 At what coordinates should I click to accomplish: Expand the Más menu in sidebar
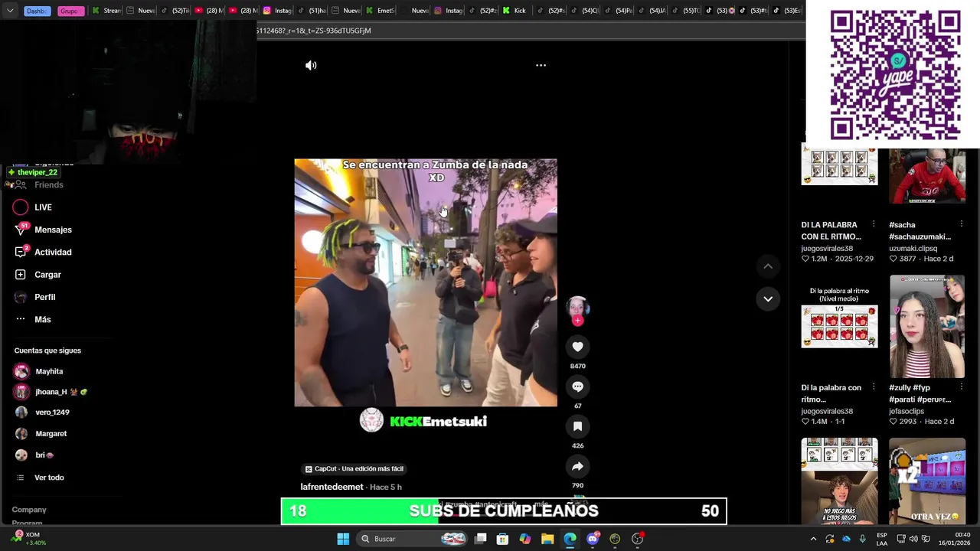click(42, 319)
